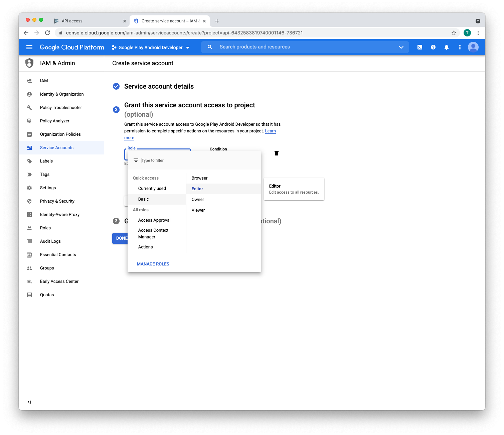The image size is (504, 435).
Task: Click the browser address bar URL
Action: coord(184,33)
